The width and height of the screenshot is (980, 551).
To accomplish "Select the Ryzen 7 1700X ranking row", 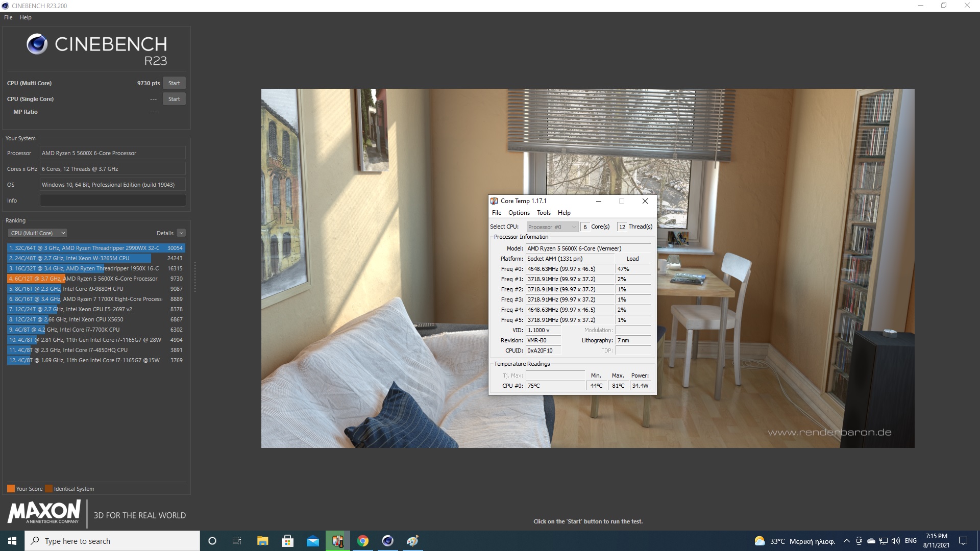I will 96,299.
